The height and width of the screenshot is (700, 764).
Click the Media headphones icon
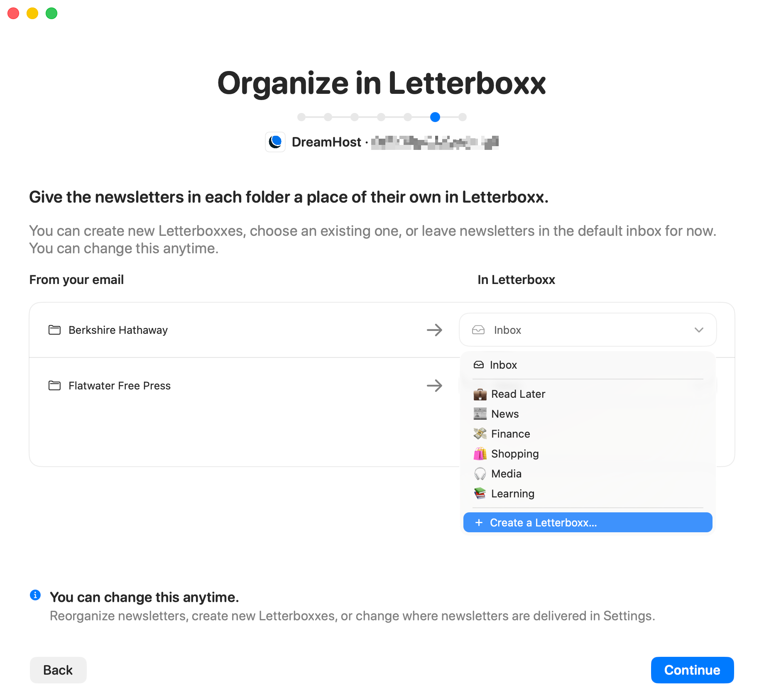[480, 474]
